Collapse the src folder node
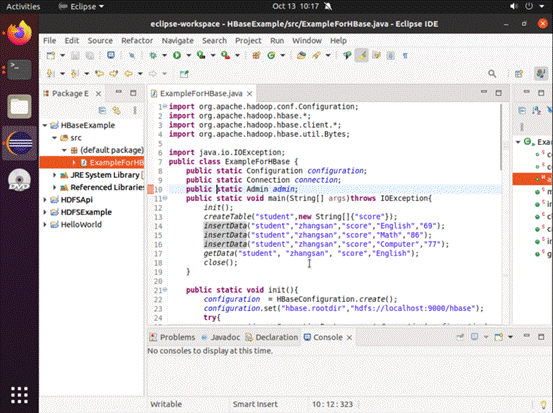Screen dimensions: 553x413 click(54, 138)
